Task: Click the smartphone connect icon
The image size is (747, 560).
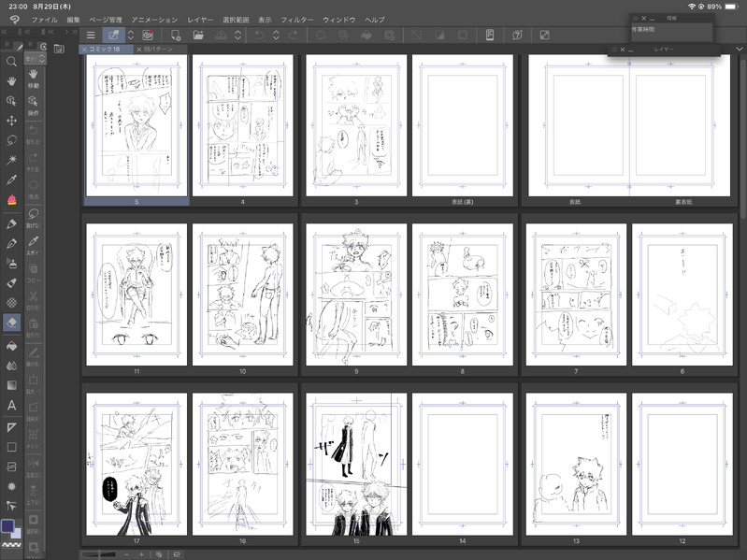Action: (489, 36)
